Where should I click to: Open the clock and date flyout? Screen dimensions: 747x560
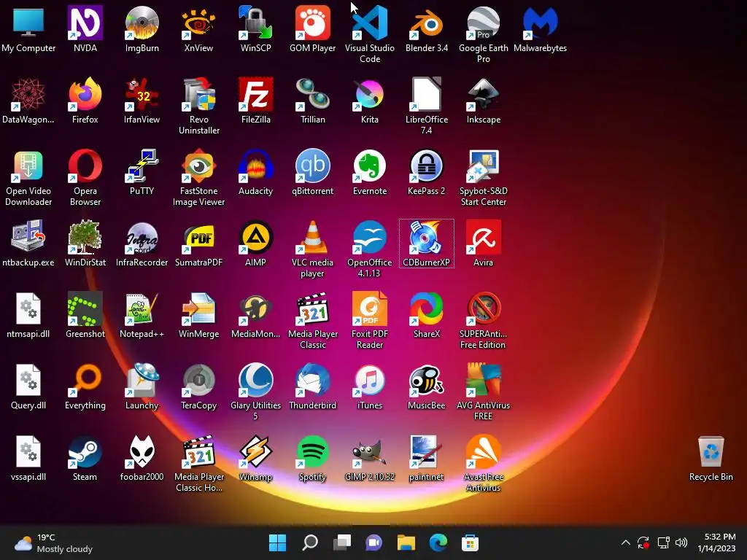716,542
